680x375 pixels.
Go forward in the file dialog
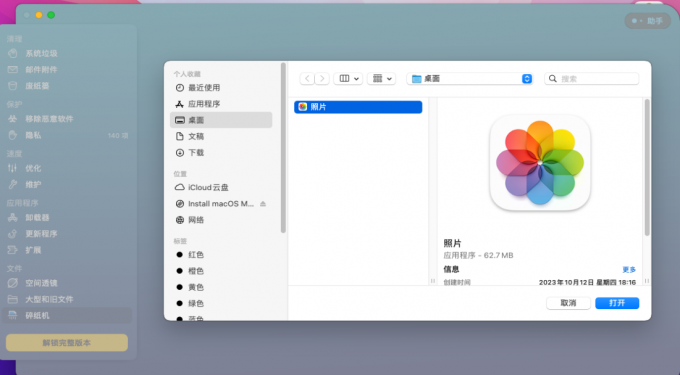tap(322, 78)
